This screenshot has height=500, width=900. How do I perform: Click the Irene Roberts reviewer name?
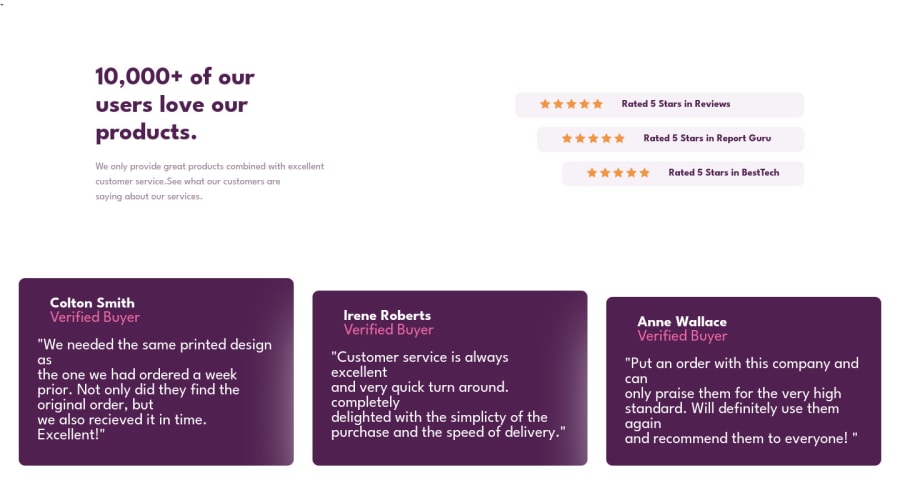click(387, 315)
